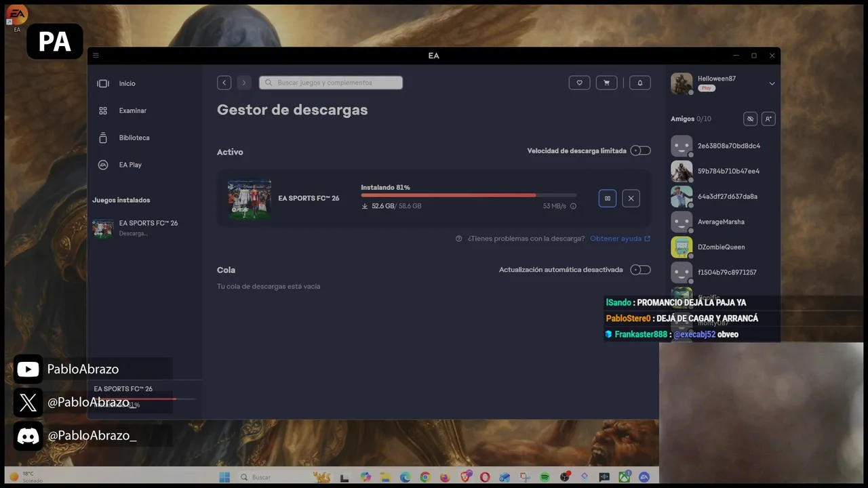
Task: Open notifications bell
Action: (640, 83)
